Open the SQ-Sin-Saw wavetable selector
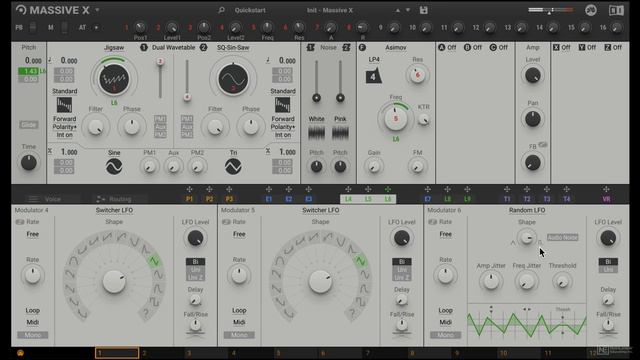This screenshot has width=640, height=360. pyautogui.click(x=233, y=48)
